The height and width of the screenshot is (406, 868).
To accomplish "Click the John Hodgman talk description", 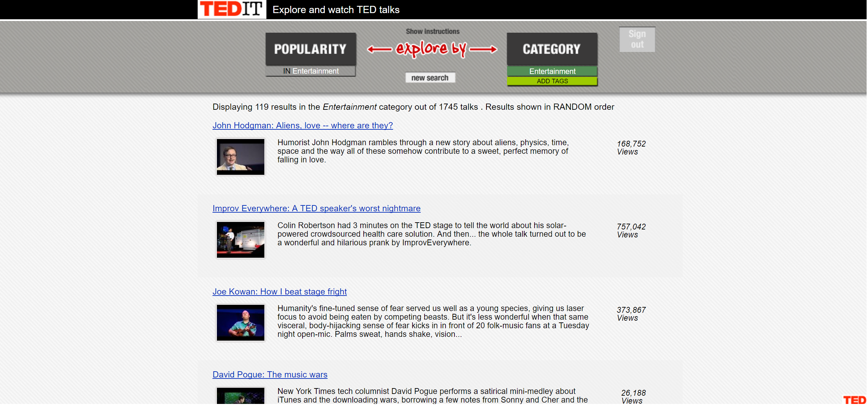I will tap(423, 151).
